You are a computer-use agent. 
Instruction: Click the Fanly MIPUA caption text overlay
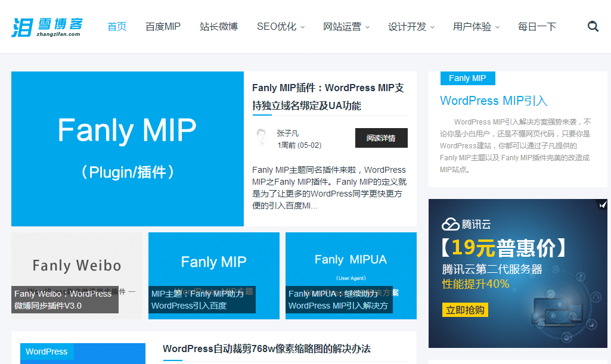pyautogui.click(x=339, y=300)
